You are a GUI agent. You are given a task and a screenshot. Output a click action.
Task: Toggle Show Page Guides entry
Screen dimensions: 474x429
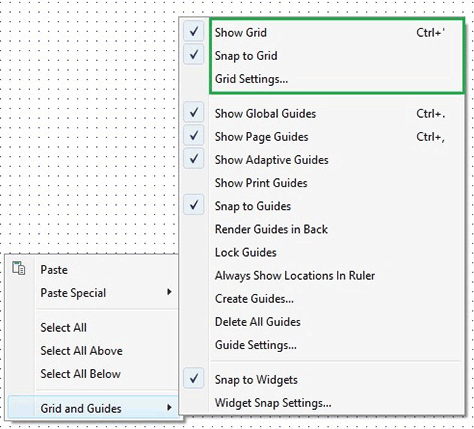261,137
